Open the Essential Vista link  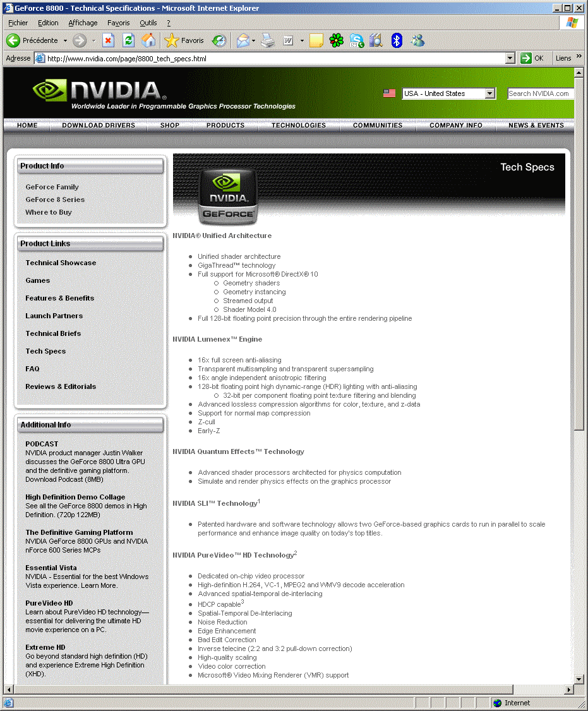click(51, 568)
